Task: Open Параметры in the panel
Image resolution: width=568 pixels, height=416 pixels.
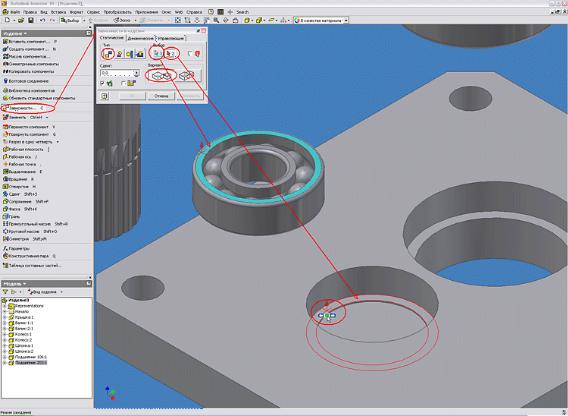Action: click(16, 249)
